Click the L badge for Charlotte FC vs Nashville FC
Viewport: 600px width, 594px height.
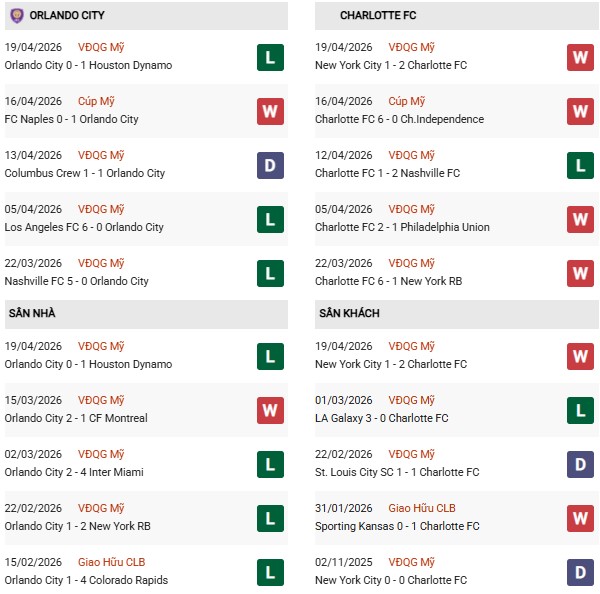pos(580,165)
